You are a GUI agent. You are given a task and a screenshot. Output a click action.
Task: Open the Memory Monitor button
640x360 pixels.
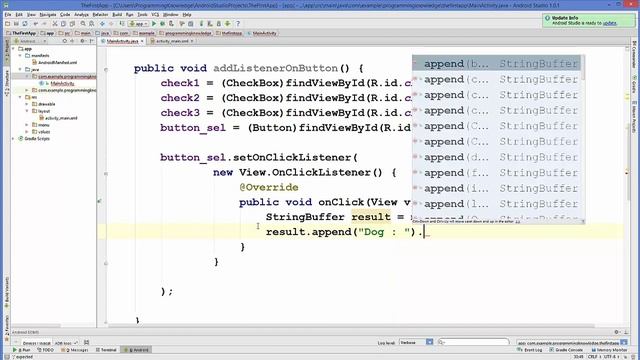609,350
